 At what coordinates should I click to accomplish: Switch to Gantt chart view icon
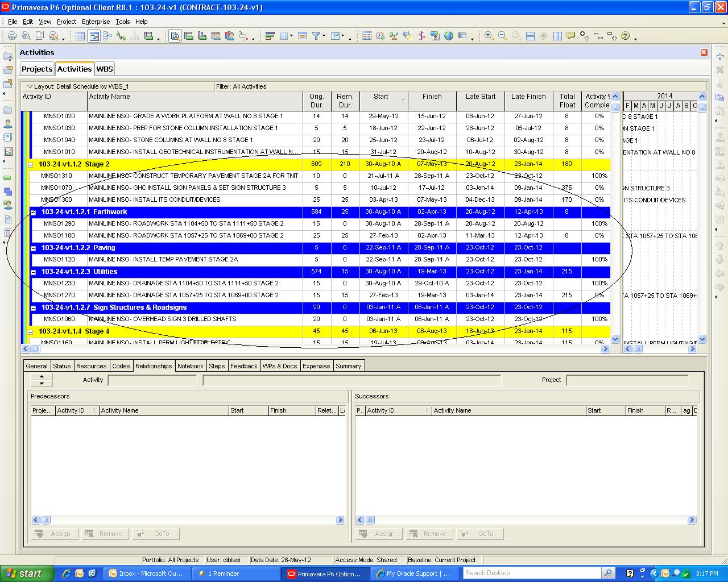pyautogui.click(x=94, y=36)
